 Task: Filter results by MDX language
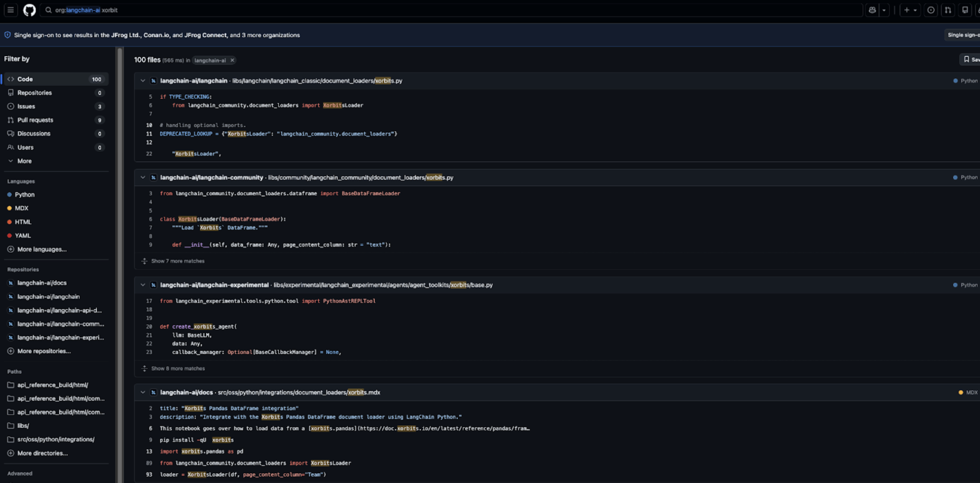pos(21,208)
